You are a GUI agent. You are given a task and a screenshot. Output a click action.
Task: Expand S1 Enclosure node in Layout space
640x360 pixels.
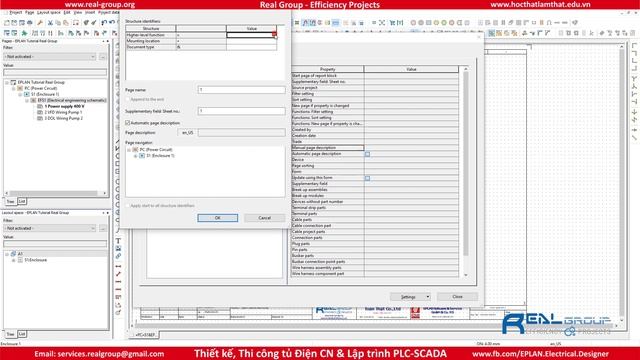pyautogui.click(x=13, y=260)
